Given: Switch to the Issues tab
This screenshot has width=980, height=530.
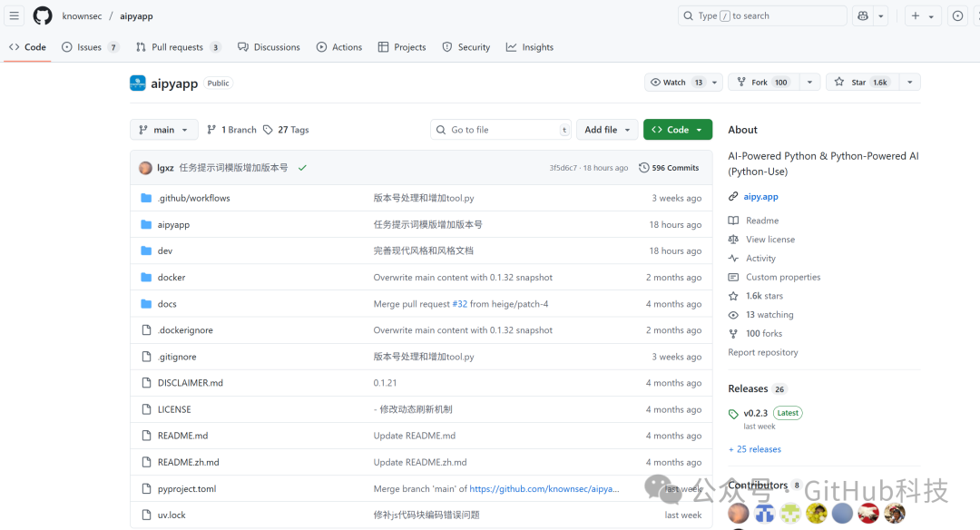Looking at the screenshot, I should pos(89,47).
